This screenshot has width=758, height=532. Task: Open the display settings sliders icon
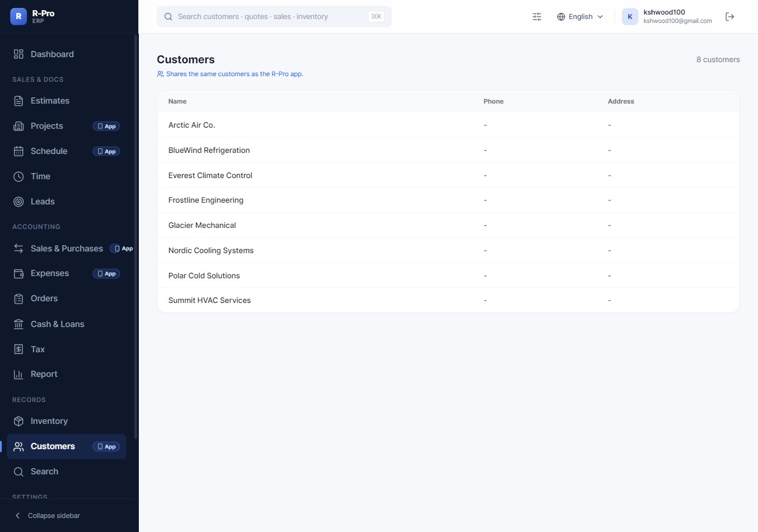pos(537,17)
